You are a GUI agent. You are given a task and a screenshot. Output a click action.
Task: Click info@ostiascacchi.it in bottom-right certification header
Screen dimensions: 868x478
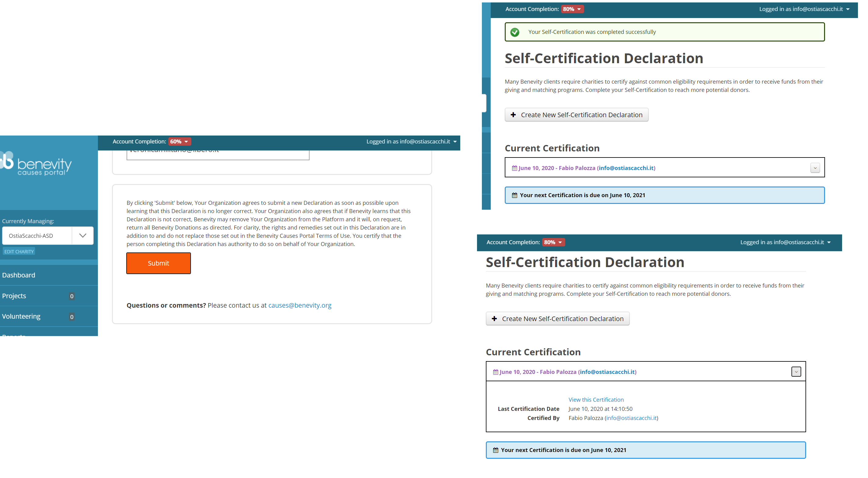[x=607, y=372]
